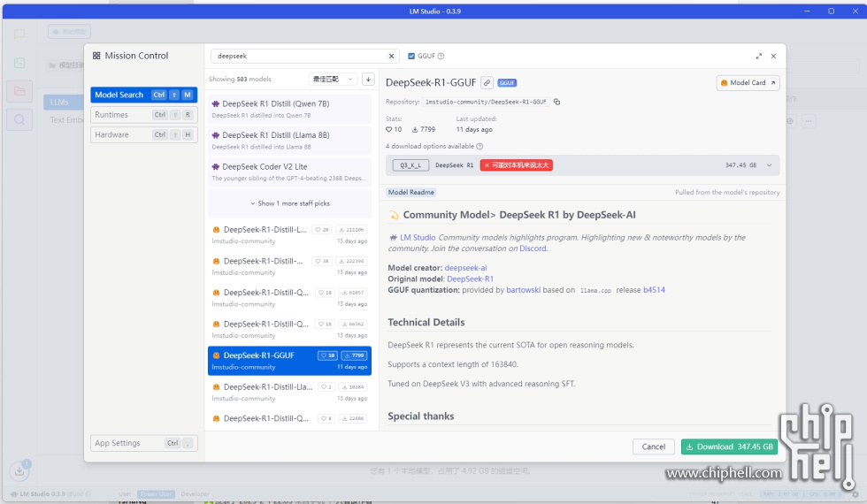Select DeepSeek R1 Distill (Llama 8B) staff pick
Screen dimensions: 867x504
tap(290, 141)
